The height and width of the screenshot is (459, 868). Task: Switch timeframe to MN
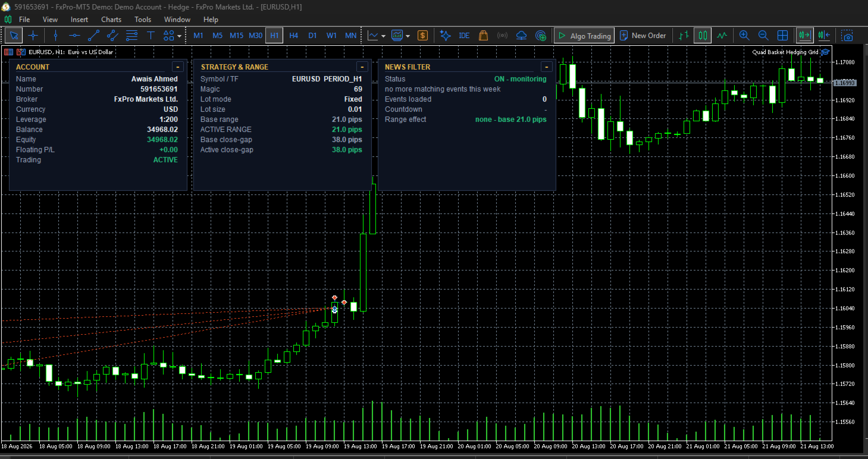[350, 36]
